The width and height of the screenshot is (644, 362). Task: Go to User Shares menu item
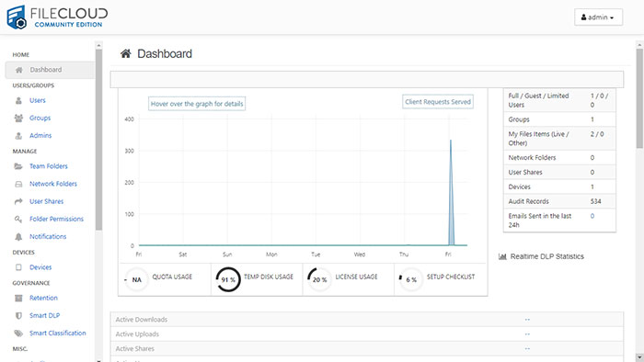pyautogui.click(x=46, y=201)
